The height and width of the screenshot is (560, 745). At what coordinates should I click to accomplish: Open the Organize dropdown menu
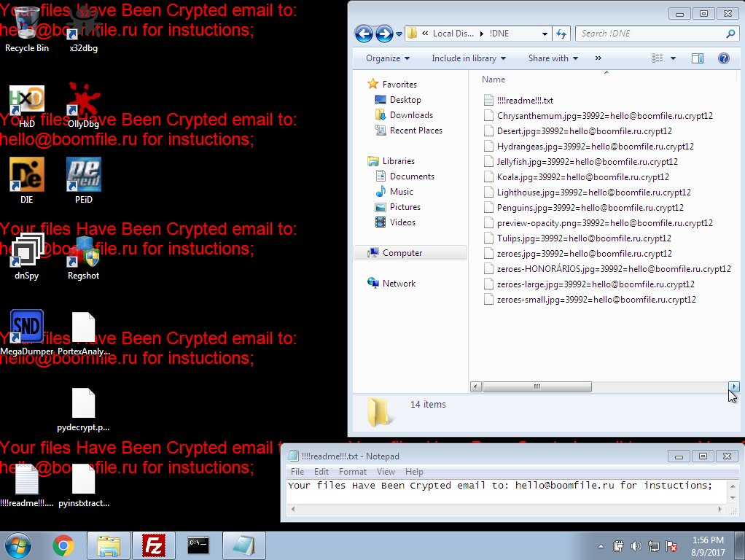pyautogui.click(x=388, y=58)
